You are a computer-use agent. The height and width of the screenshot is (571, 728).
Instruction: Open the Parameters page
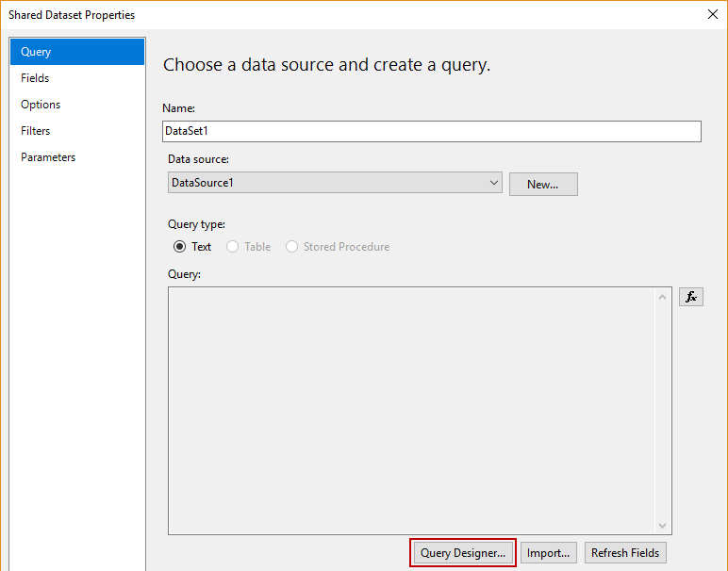[48, 157]
